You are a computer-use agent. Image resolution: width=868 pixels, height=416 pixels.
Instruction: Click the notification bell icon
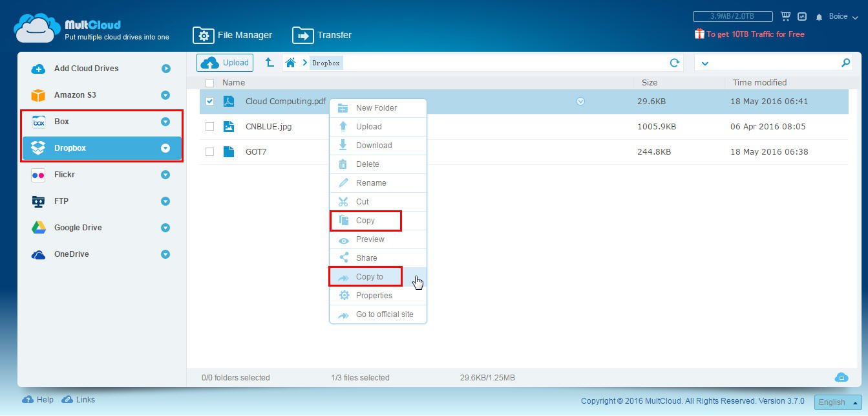pyautogui.click(x=820, y=17)
